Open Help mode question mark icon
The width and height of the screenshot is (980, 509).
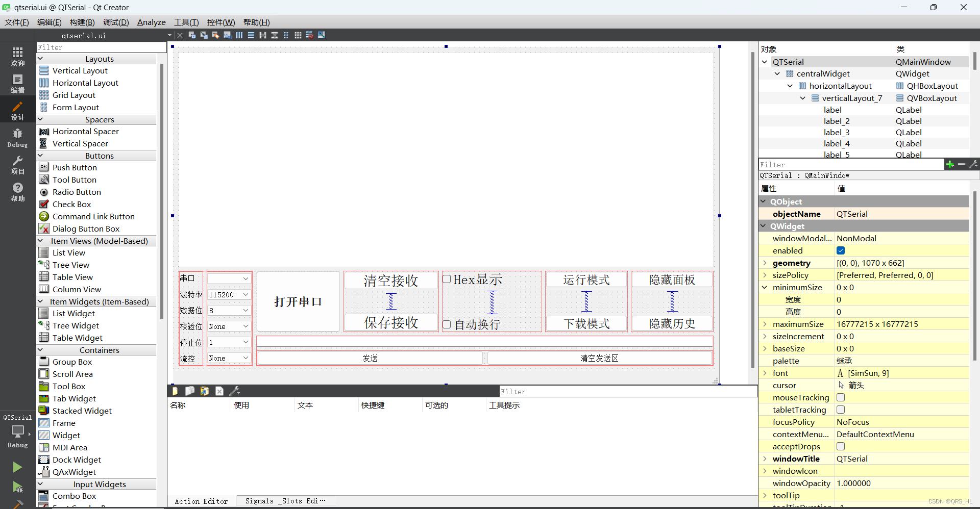18,192
